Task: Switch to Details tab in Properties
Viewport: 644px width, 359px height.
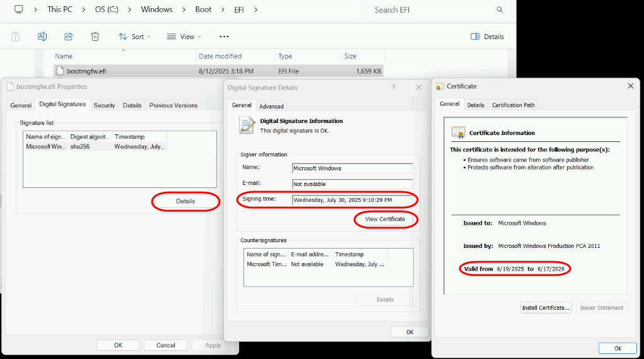Action: click(132, 105)
